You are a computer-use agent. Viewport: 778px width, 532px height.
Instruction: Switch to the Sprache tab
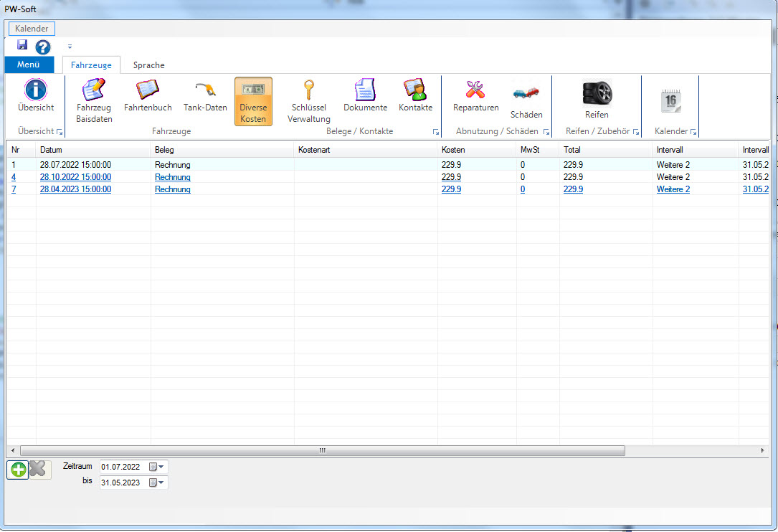pyautogui.click(x=148, y=65)
